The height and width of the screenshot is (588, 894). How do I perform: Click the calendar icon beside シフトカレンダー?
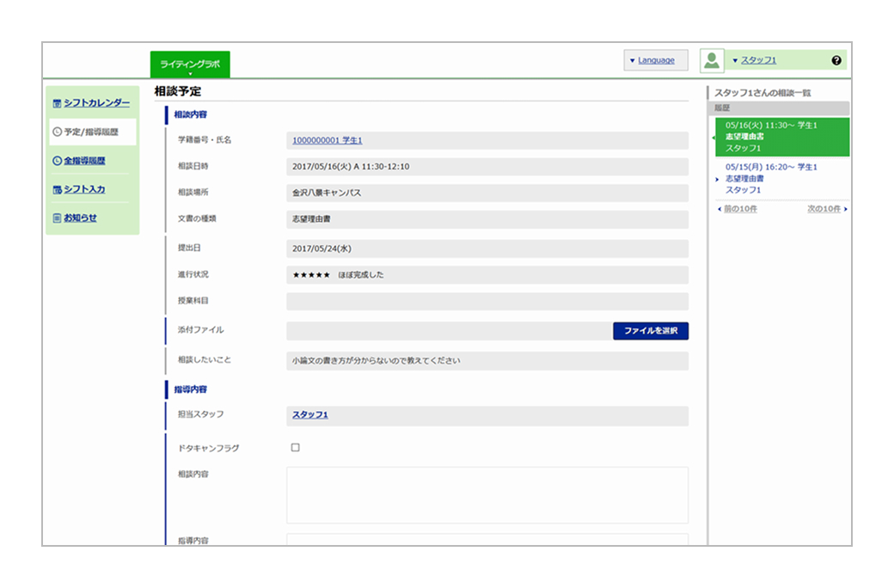point(57,104)
